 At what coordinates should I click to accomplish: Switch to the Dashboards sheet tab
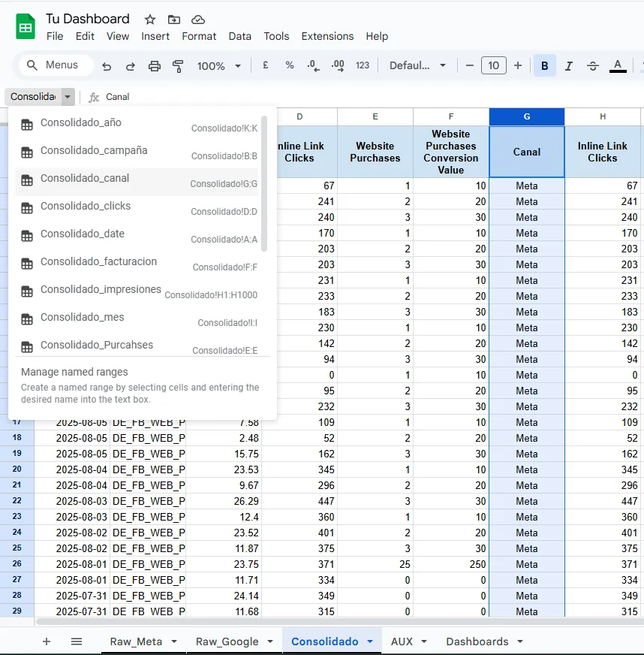point(477,641)
